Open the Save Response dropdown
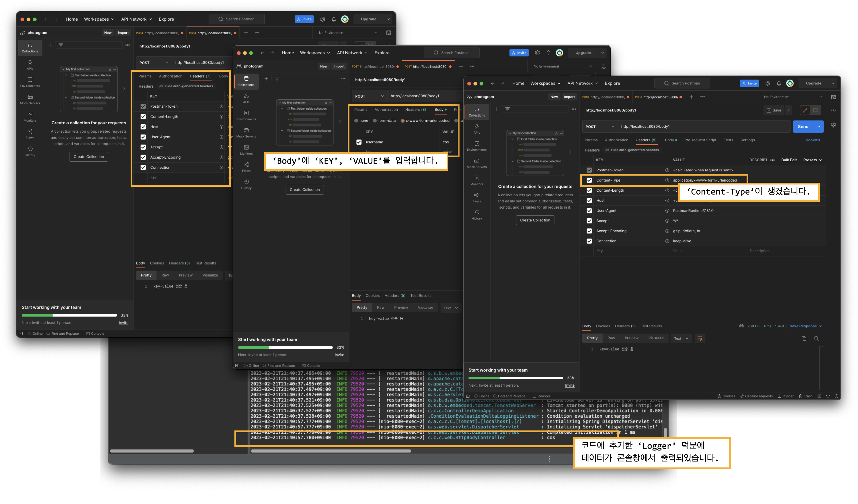This screenshot has width=858, height=504. (806, 326)
